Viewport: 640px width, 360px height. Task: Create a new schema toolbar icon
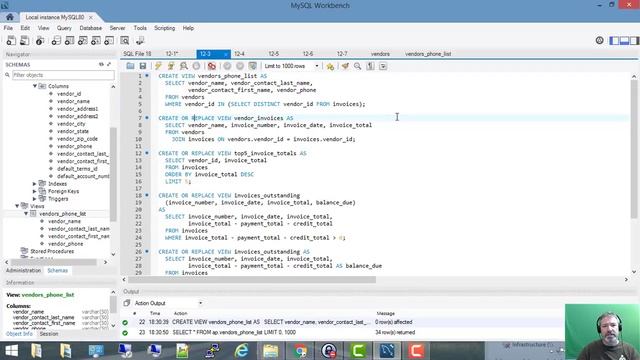tap(56, 40)
